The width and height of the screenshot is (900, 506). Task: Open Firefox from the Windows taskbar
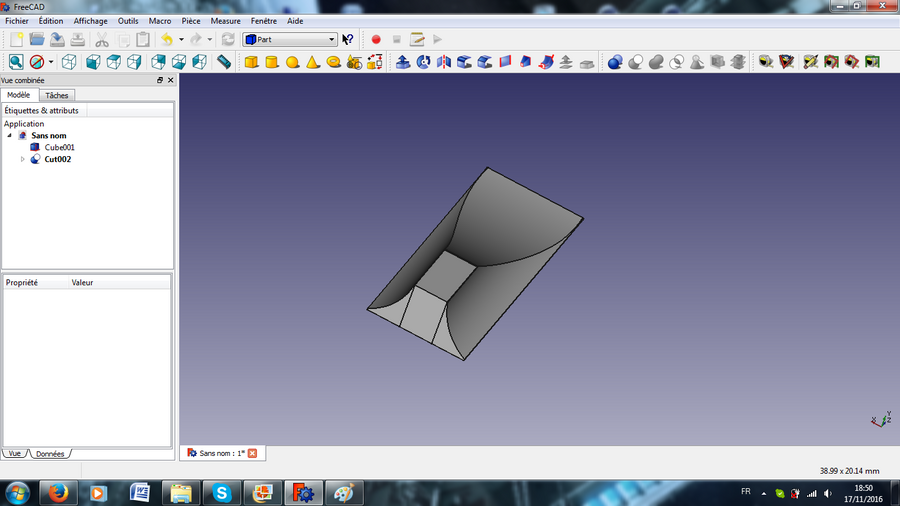click(57, 492)
